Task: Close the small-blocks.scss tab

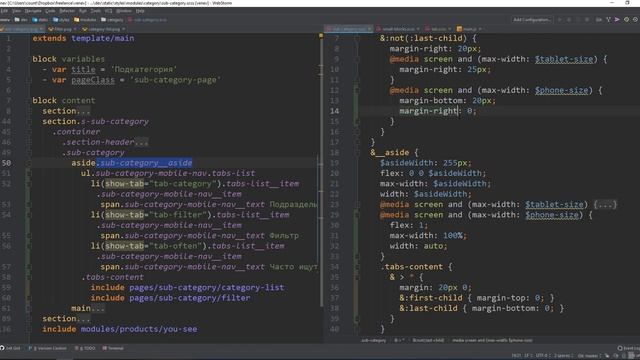Action: tap(418, 29)
